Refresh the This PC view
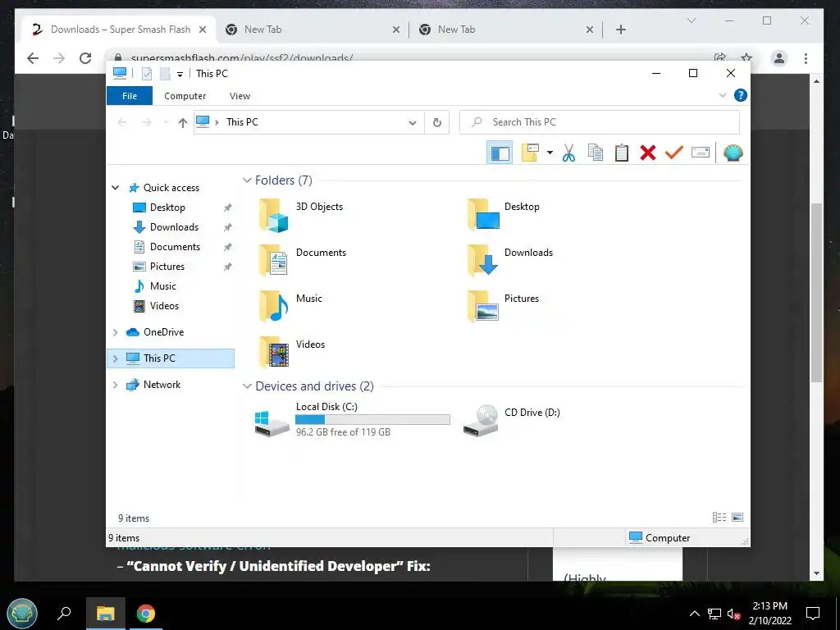840x630 pixels. click(437, 123)
